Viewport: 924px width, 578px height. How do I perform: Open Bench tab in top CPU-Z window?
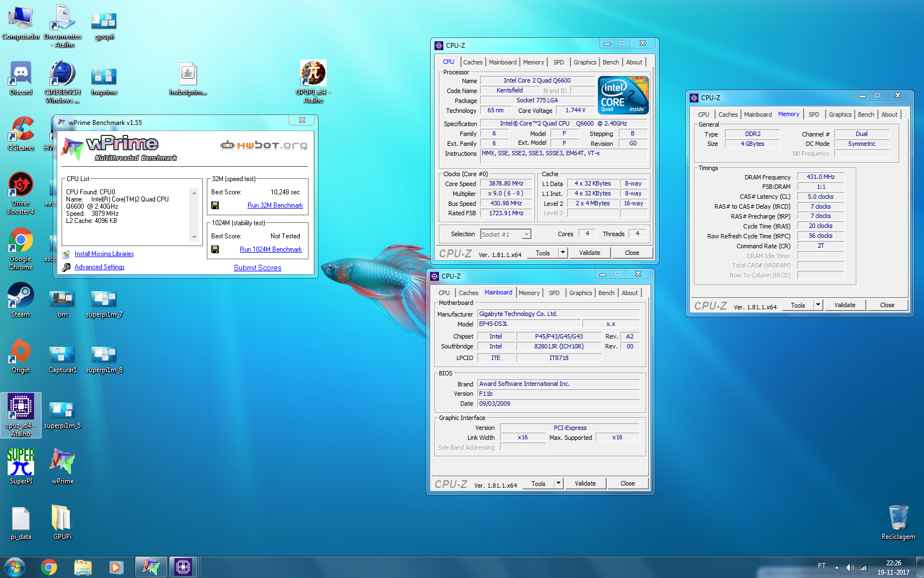tap(610, 62)
